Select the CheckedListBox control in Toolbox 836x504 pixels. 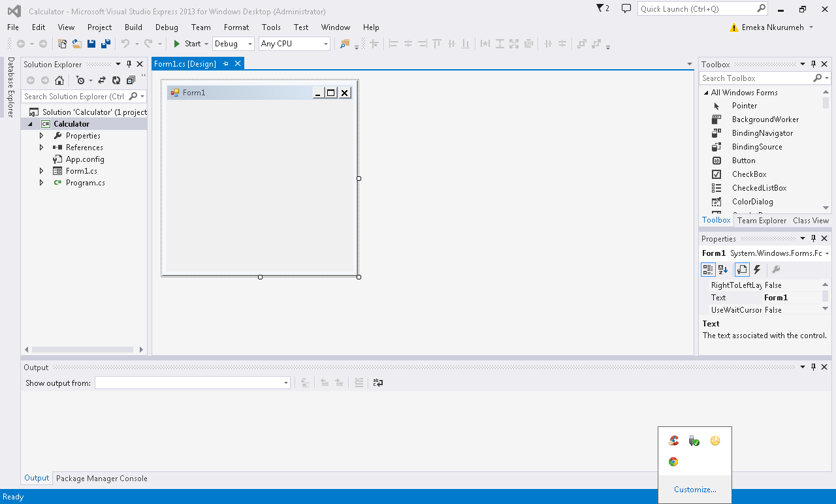pos(759,188)
